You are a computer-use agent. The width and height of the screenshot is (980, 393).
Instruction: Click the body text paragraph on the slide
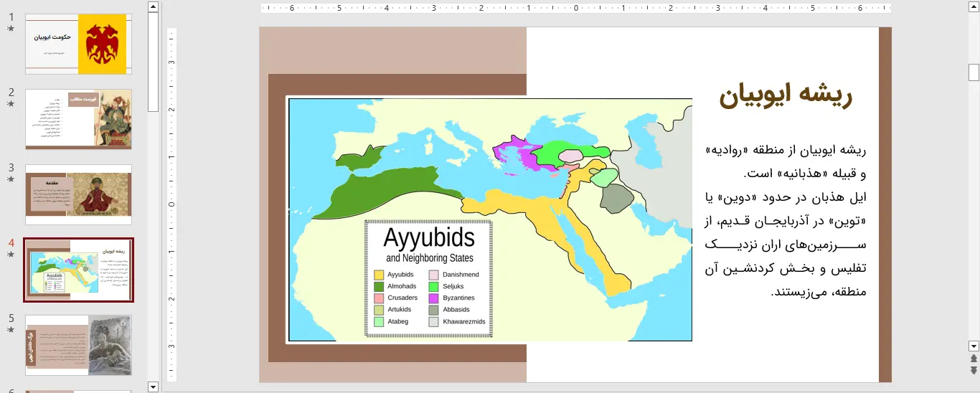point(786,220)
